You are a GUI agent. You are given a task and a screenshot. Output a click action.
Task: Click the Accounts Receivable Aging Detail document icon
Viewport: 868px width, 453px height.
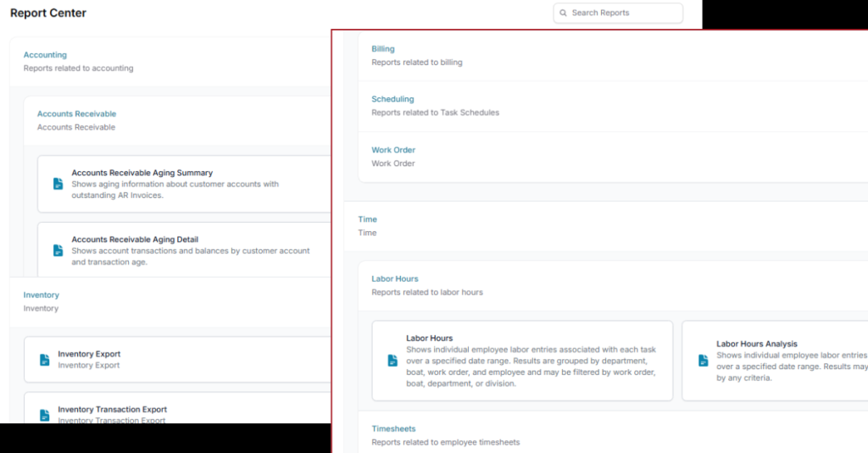[x=58, y=250]
